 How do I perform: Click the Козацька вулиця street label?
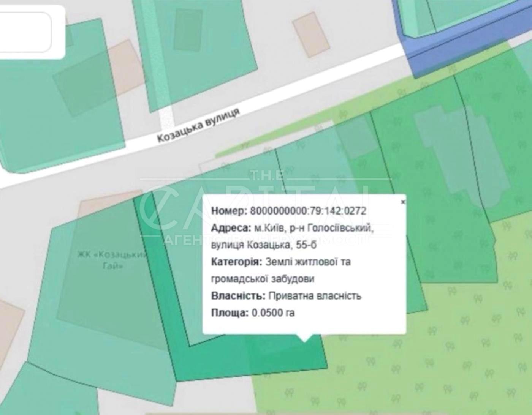[198, 125]
